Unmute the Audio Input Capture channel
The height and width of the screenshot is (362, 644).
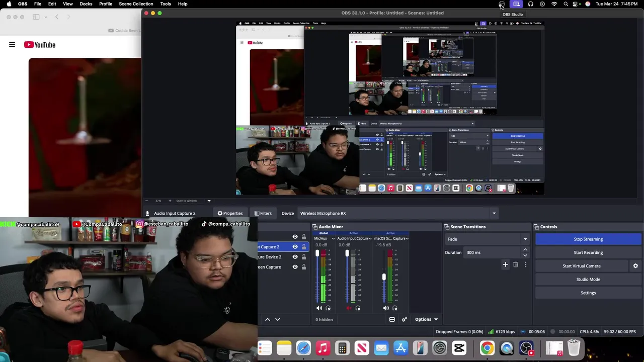349,308
